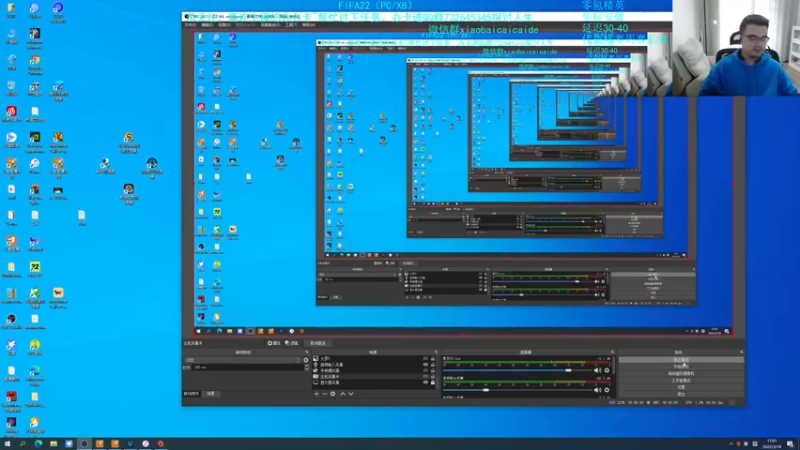This screenshot has width=800, height=450.
Task: Open OBS Settings from Controls
Action: coord(681,387)
